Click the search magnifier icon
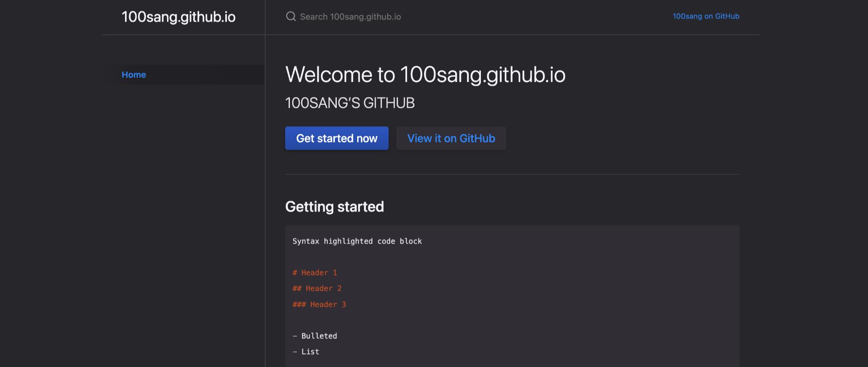This screenshot has width=868, height=367. pyautogui.click(x=291, y=17)
